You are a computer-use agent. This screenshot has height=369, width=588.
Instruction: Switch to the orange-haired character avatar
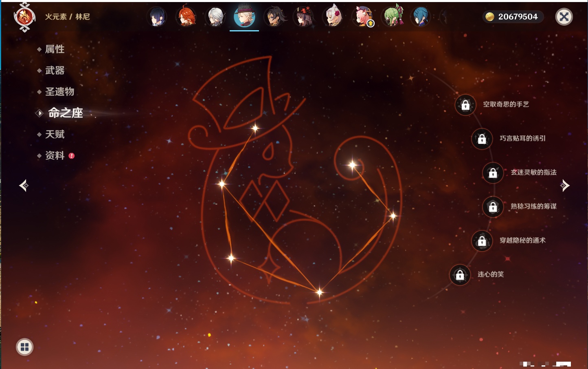[186, 17]
